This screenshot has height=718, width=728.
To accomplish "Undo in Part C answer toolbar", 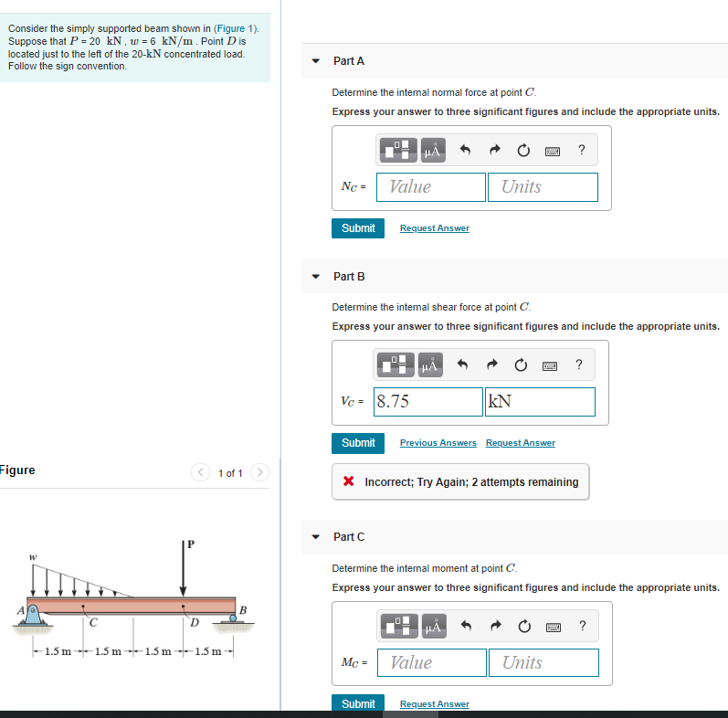I will click(466, 626).
